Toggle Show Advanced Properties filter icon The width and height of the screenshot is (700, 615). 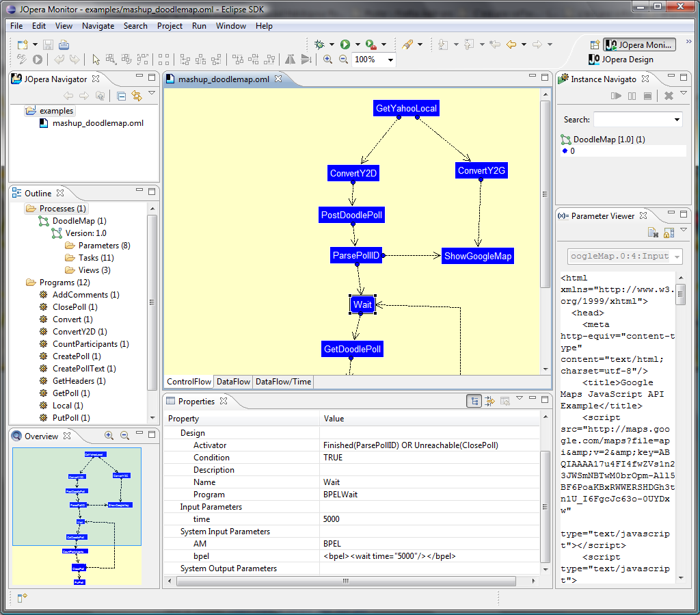click(x=489, y=401)
